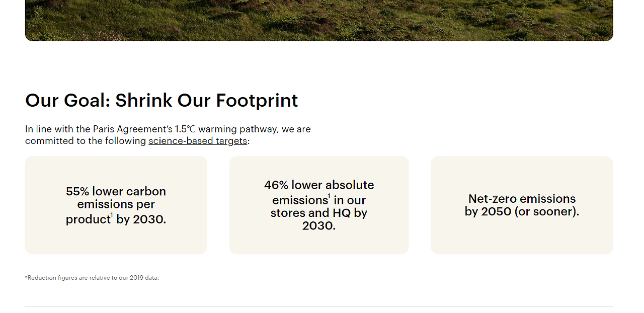Viewport: 644px width, 313px height.
Task: Click the '55%' figure in first card
Action: click(x=77, y=192)
